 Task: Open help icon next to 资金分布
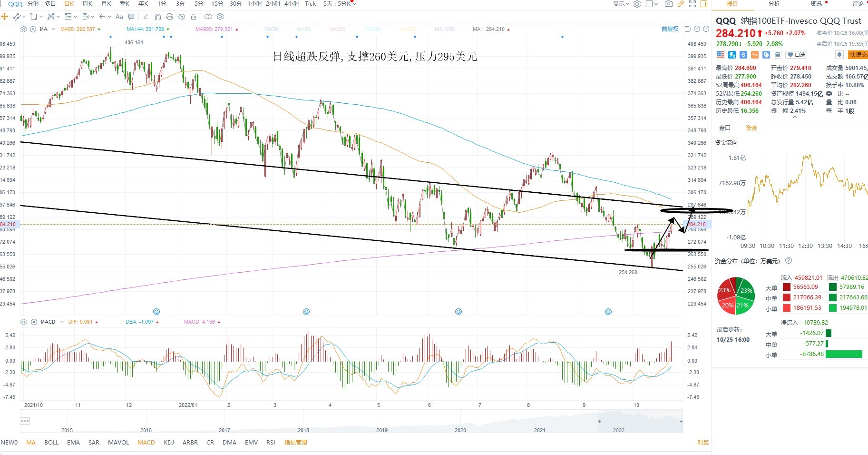click(789, 261)
